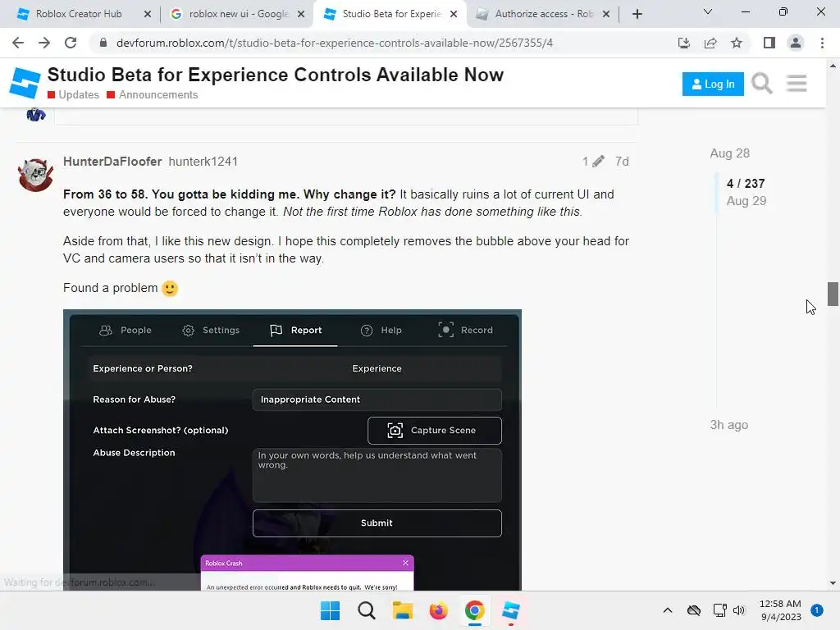Show hidden system tray icons
Viewport: 840px width, 630px height.
click(668, 610)
